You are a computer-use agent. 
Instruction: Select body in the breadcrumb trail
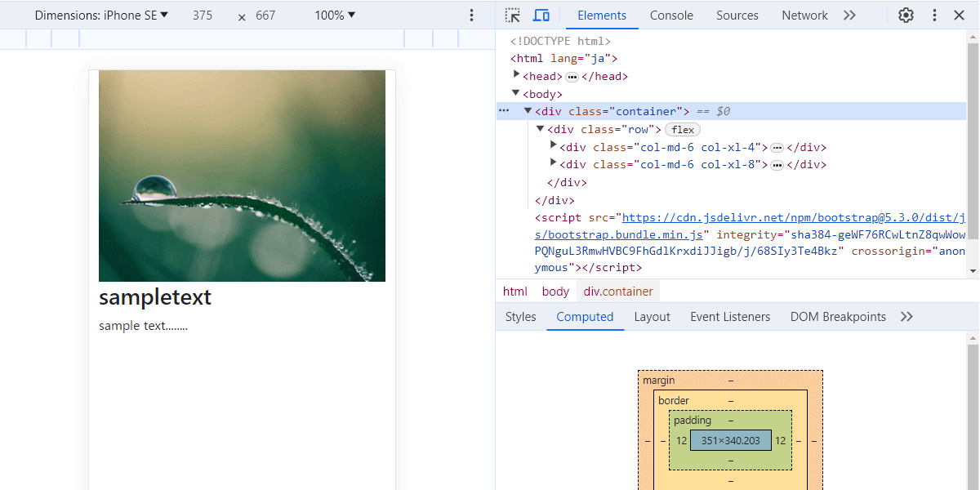point(555,292)
